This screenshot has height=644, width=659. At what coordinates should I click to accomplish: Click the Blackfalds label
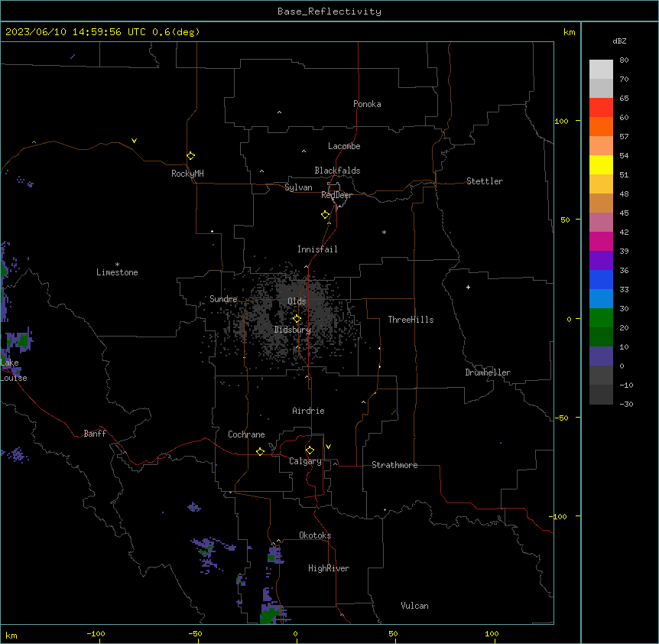point(337,171)
